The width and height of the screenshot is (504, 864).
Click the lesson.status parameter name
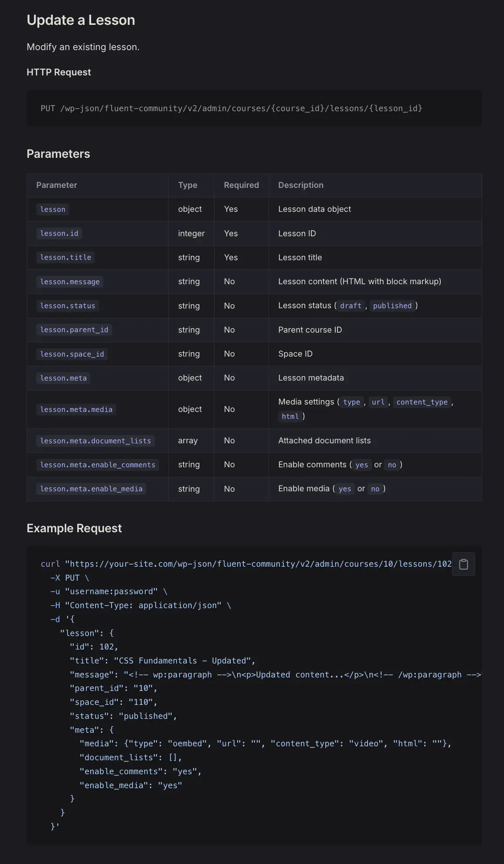coord(68,306)
